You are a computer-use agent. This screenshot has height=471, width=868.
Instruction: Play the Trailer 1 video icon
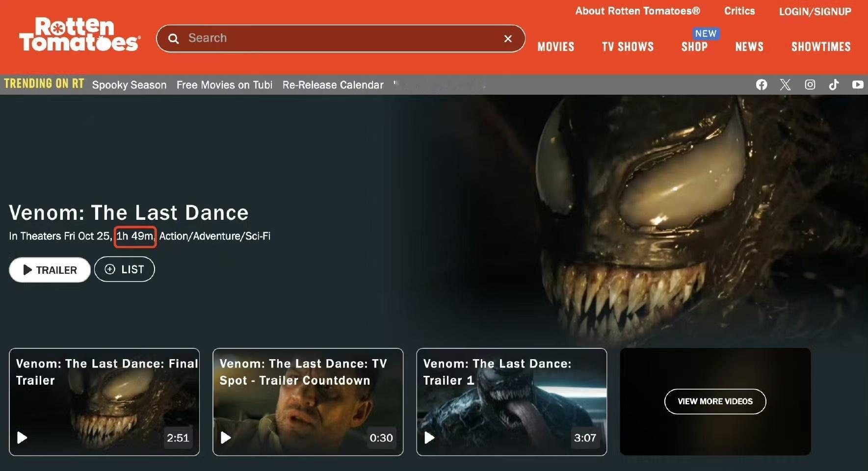coord(429,438)
